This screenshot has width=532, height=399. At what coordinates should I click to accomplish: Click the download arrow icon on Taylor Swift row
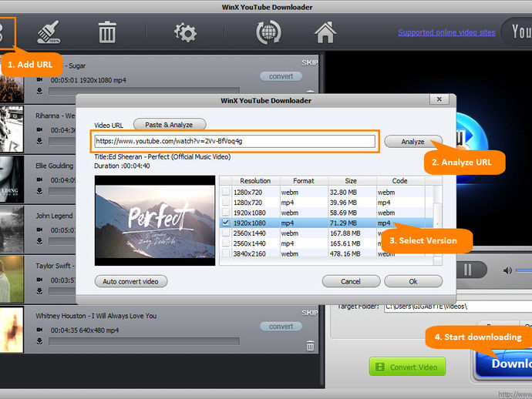click(39, 291)
